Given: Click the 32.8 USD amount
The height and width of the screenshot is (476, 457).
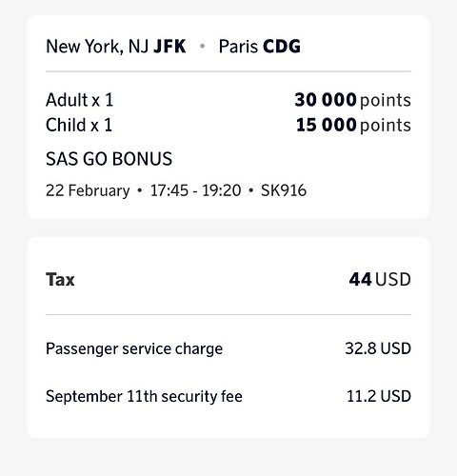Looking at the screenshot, I should (378, 348).
